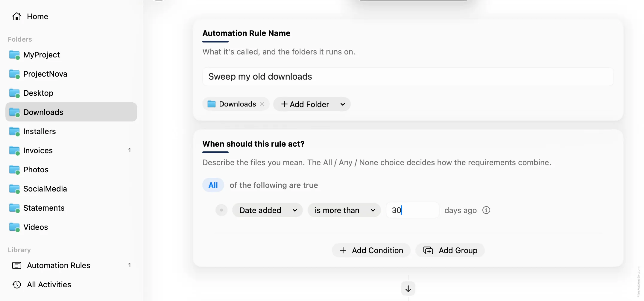
Task: Open the Date added attribute dropdown
Action: [x=268, y=210]
